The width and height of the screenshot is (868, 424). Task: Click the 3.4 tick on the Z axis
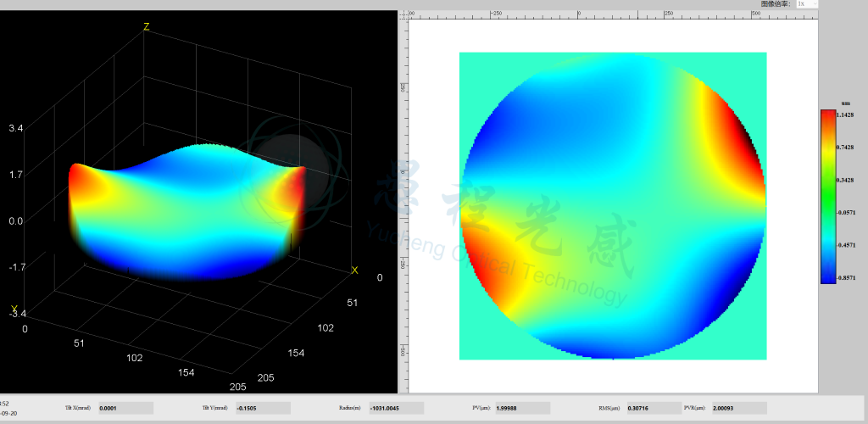(x=15, y=128)
